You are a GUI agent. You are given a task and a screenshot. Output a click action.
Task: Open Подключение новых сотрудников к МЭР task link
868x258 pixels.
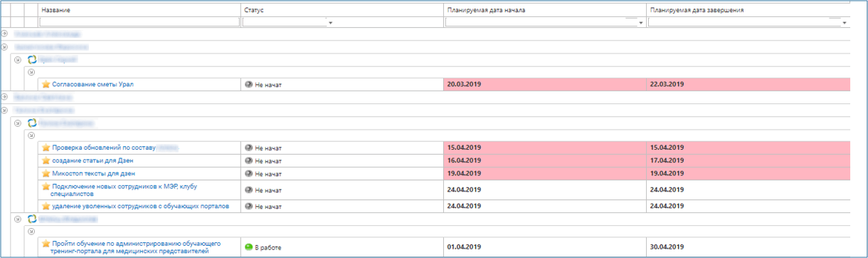124,190
